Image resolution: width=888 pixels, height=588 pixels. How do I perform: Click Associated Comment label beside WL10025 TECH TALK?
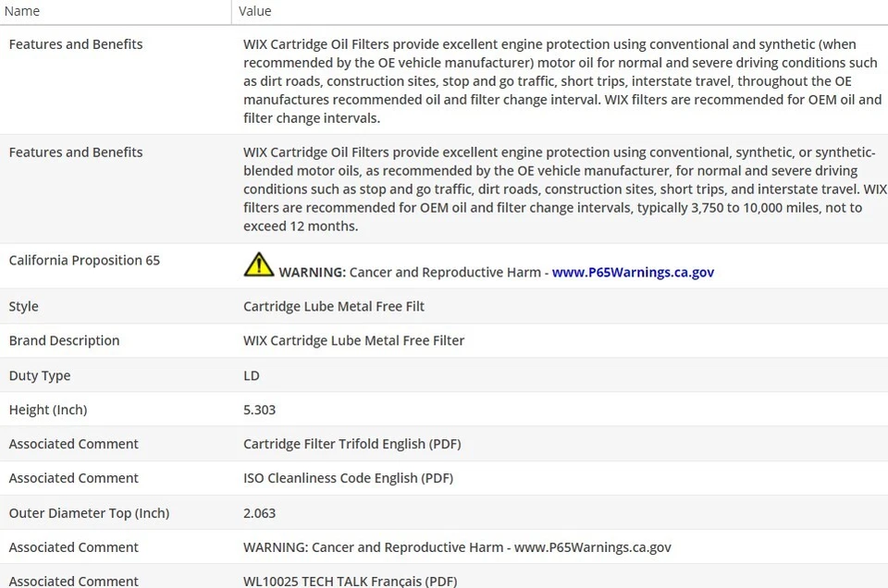click(x=74, y=581)
